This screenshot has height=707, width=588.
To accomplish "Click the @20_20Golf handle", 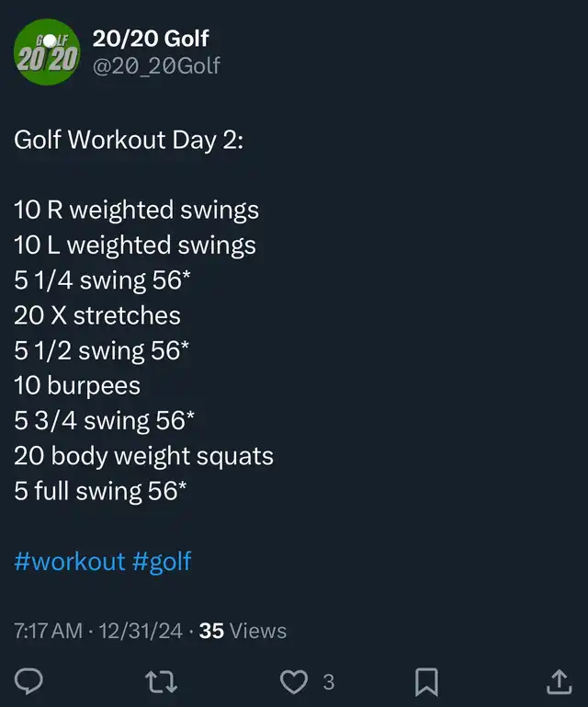I will pyautogui.click(x=156, y=66).
